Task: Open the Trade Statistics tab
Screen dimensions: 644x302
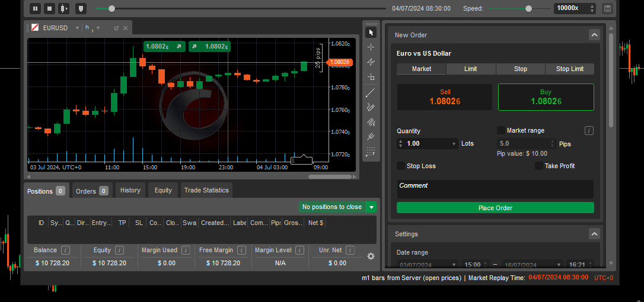Action: 206,191
